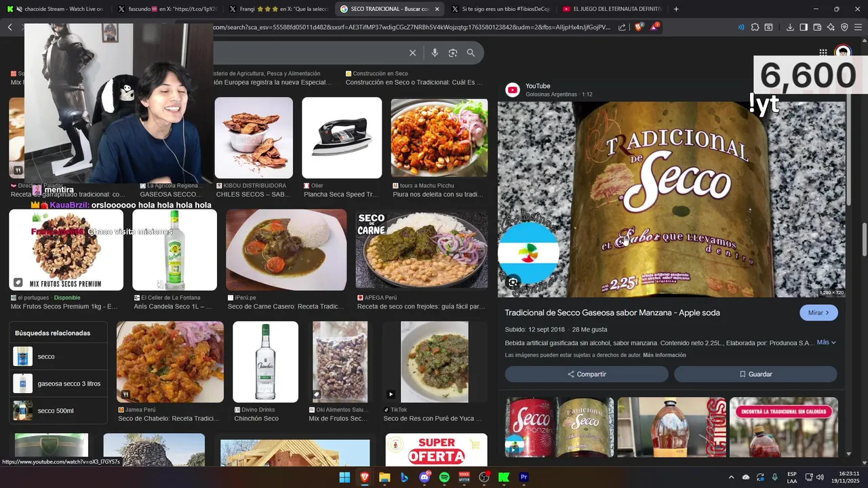The height and width of the screenshot is (488, 868).
Task: Open the Brave Wallet icon
Action: coord(817,27)
